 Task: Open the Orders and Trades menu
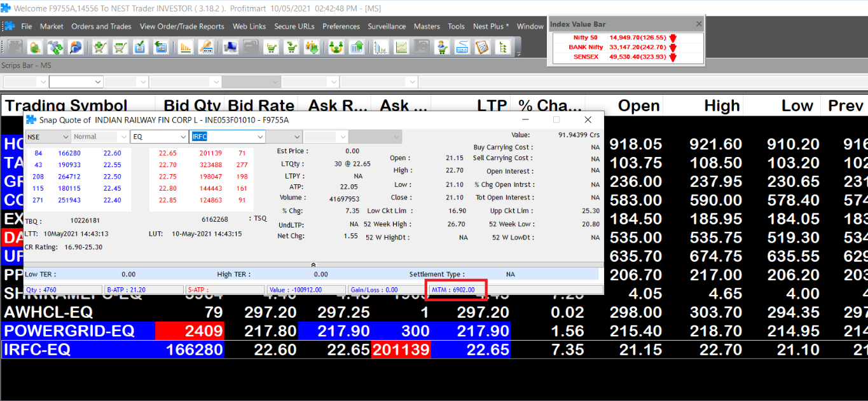[x=101, y=27]
